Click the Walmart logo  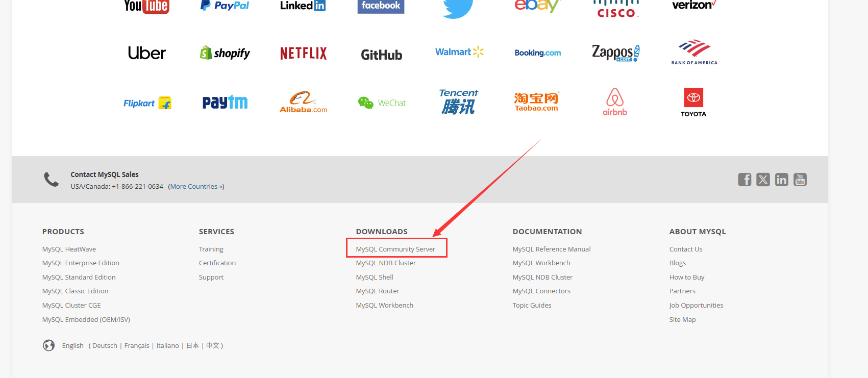(x=459, y=52)
